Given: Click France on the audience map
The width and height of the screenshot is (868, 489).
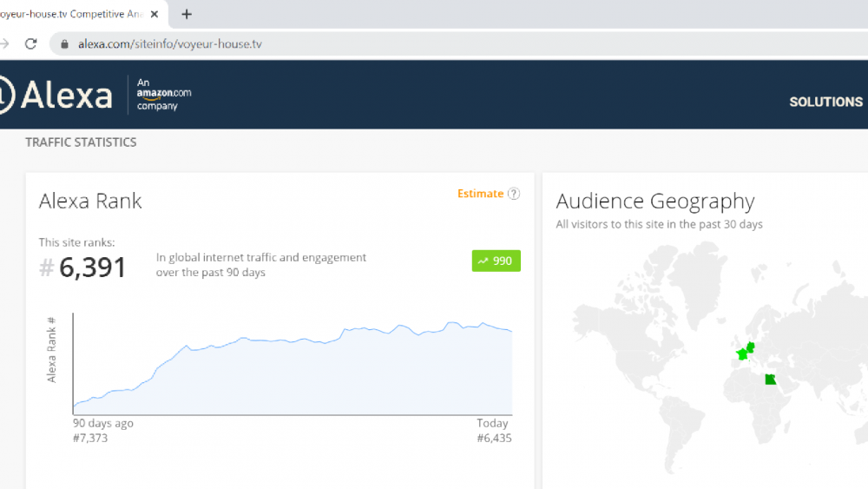Looking at the screenshot, I should tap(742, 354).
